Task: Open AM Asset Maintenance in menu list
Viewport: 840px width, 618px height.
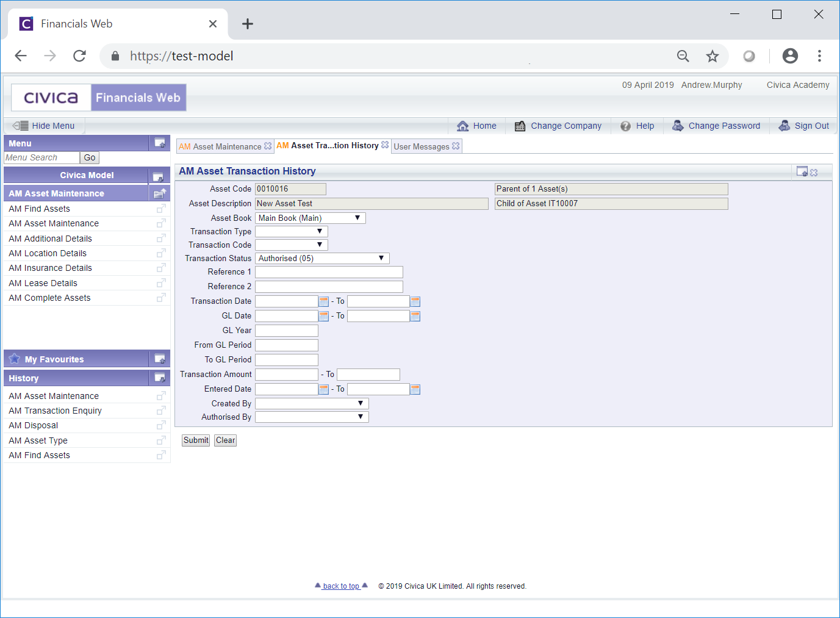Action: point(54,223)
